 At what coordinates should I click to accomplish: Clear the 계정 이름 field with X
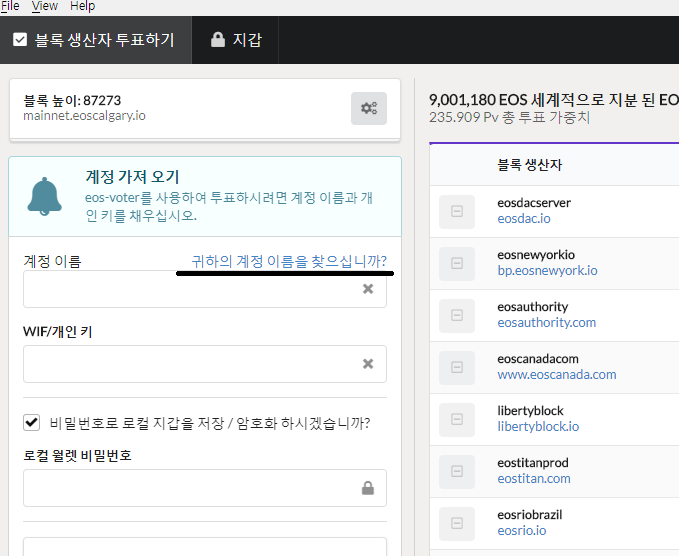click(x=368, y=289)
